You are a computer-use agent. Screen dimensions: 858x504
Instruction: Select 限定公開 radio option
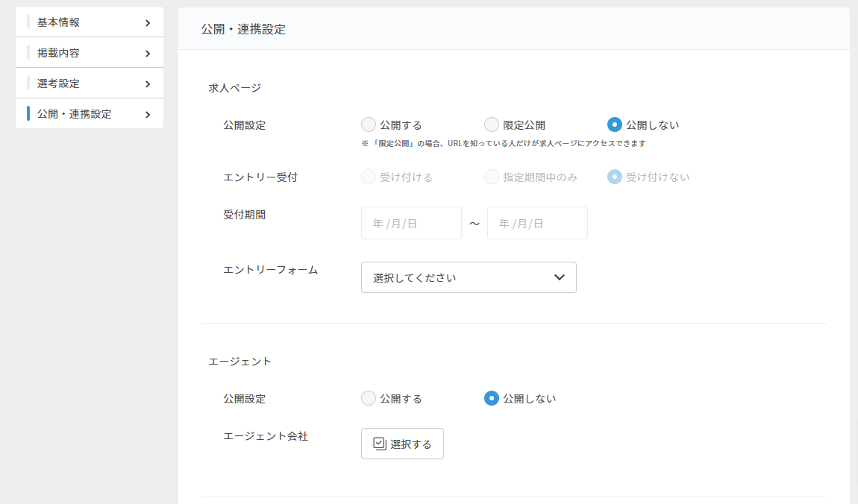pyautogui.click(x=492, y=125)
